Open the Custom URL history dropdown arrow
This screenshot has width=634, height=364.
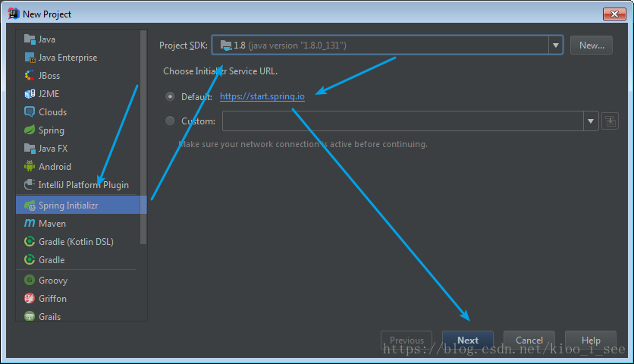591,121
